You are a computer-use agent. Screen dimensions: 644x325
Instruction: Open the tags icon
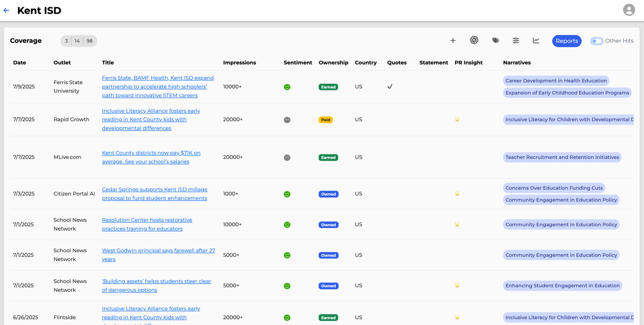pos(496,41)
